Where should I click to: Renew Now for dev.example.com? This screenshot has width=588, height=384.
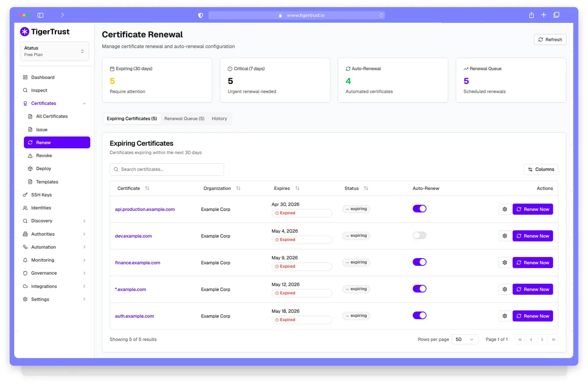[x=533, y=236]
